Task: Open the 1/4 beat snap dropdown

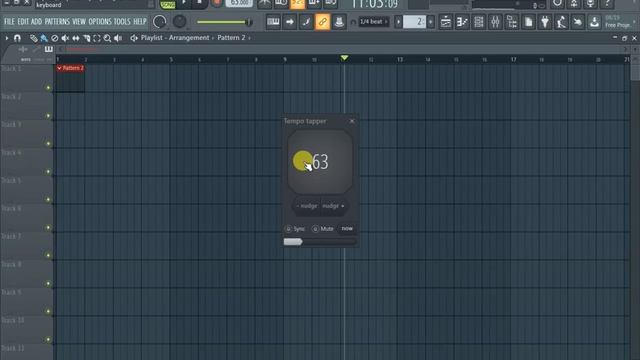Action: tap(373, 22)
